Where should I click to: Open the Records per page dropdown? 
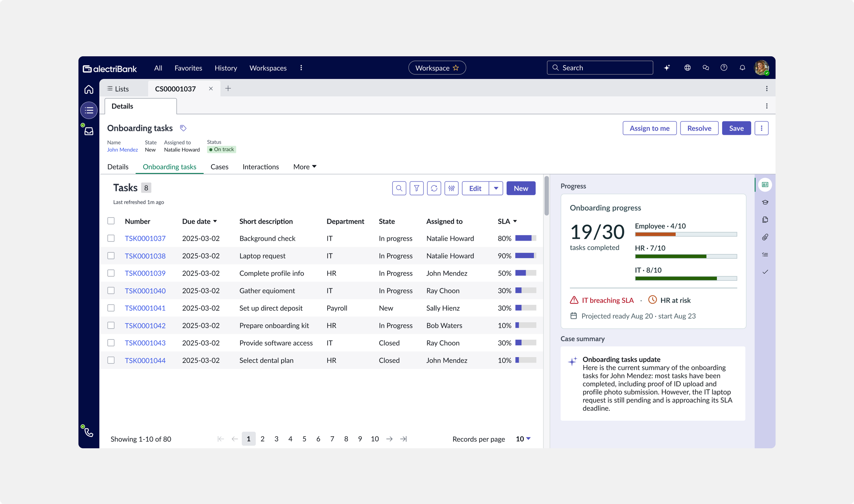pyautogui.click(x=523, y=439)
